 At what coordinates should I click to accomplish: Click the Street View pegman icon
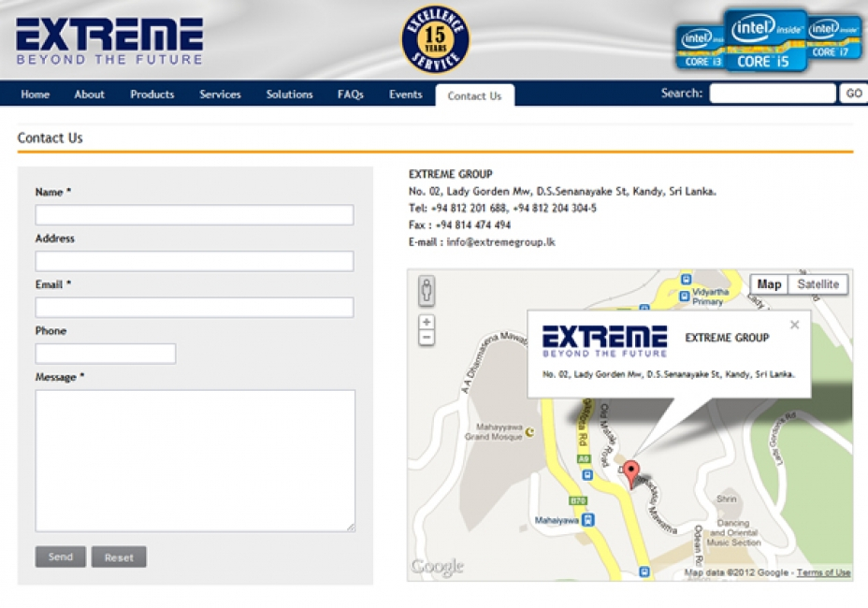click(x=427, y=291)
